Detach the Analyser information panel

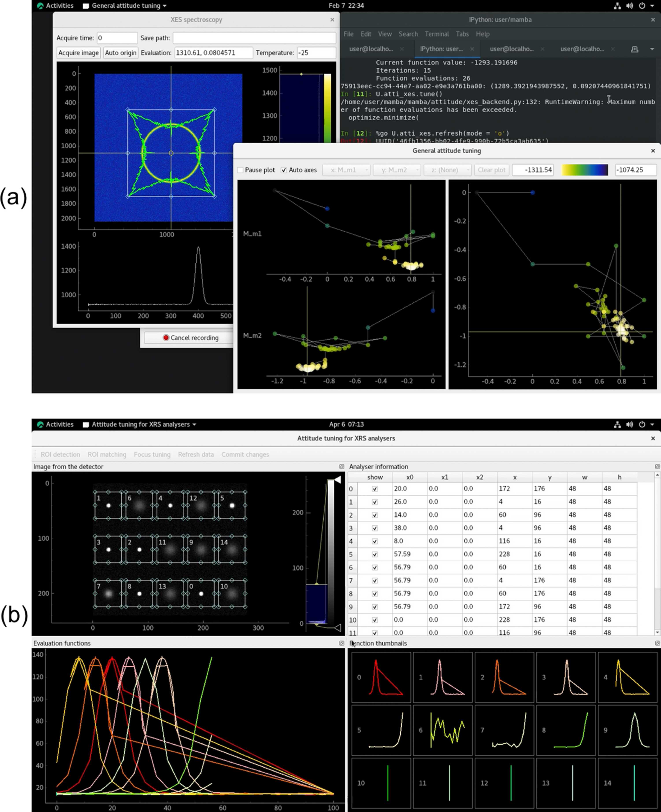click(657, 466)
